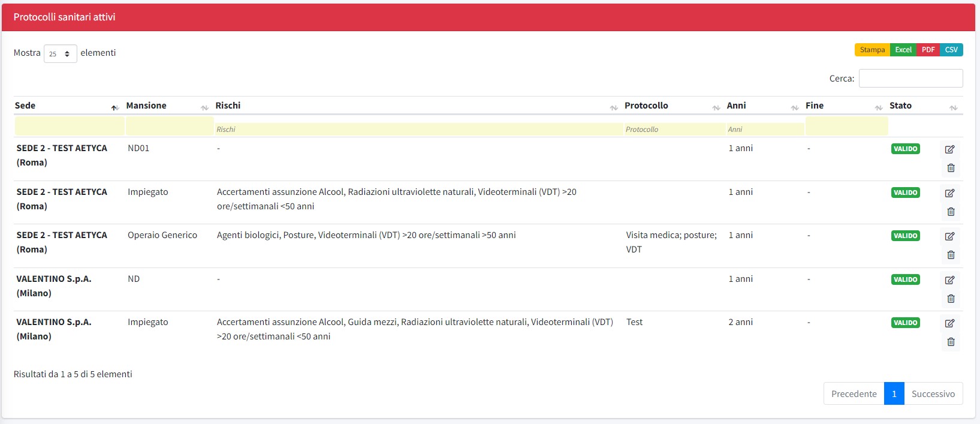
Task: Click the Stampa export button
Action: (872, 50)
